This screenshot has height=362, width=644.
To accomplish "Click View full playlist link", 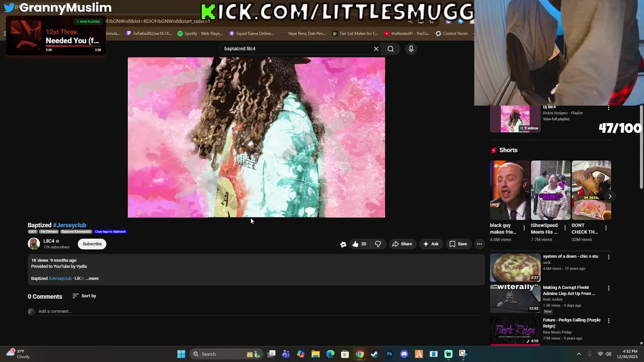I will coord(556,119).
